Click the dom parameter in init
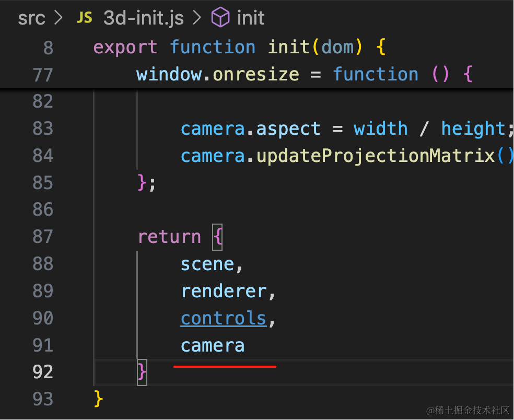The image size is (514, 420). 337,47
